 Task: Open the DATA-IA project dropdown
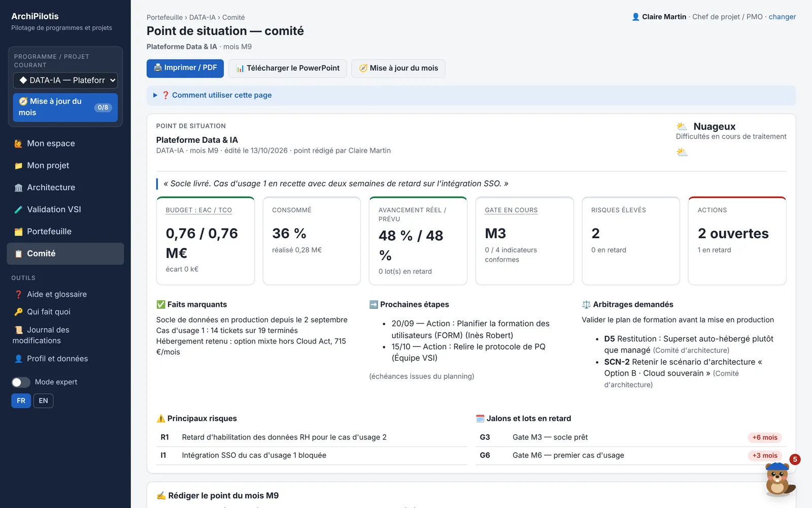[x=65, y=80]
